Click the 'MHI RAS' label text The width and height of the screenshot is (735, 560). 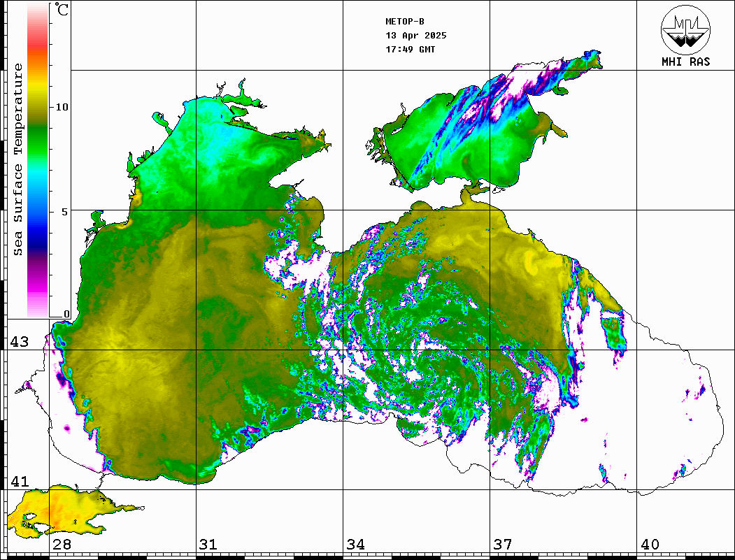[x=686, y=62]
